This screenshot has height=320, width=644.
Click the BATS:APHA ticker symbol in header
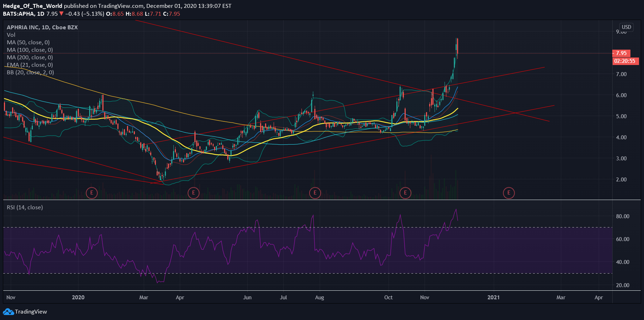coord(19,14)
